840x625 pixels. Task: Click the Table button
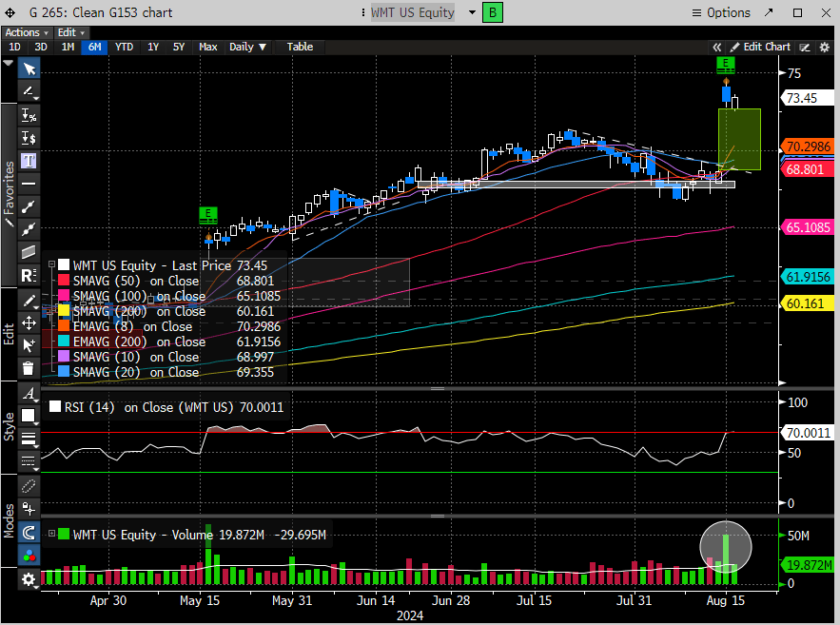pyautogui.click(x=300, y=48)
